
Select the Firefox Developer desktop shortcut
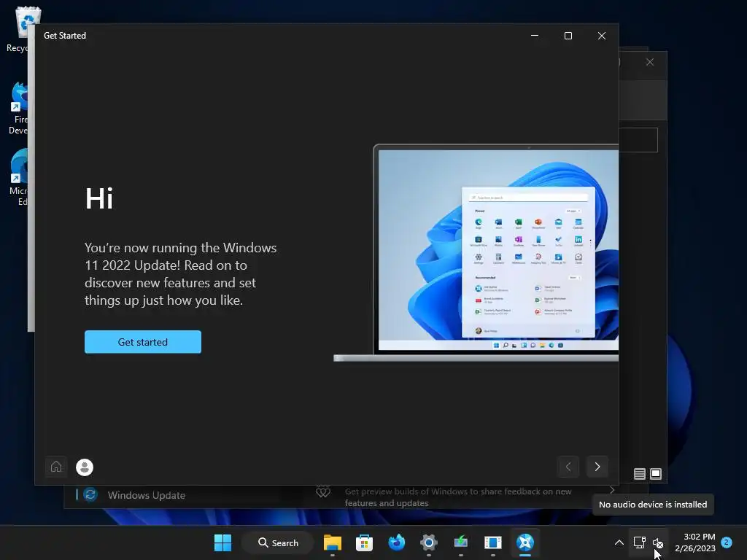tap(19, 108)
